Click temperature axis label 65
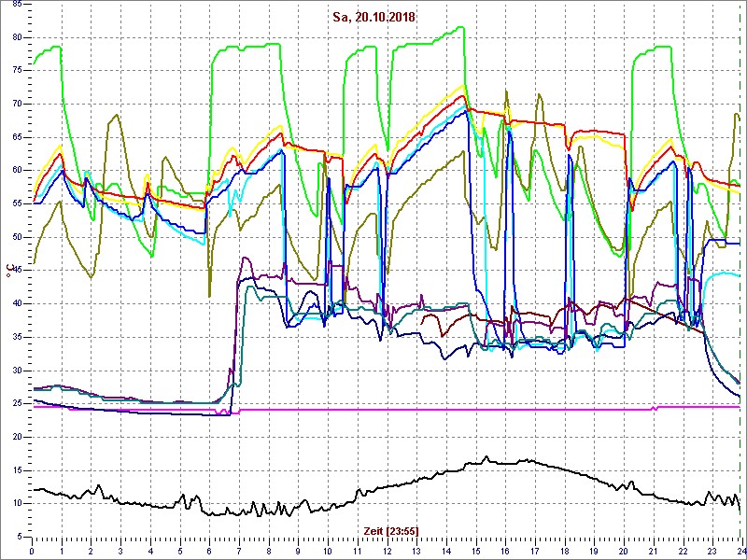Image resolution: width=747 pixels, height=560 pixels. click(x=16, y=137)
